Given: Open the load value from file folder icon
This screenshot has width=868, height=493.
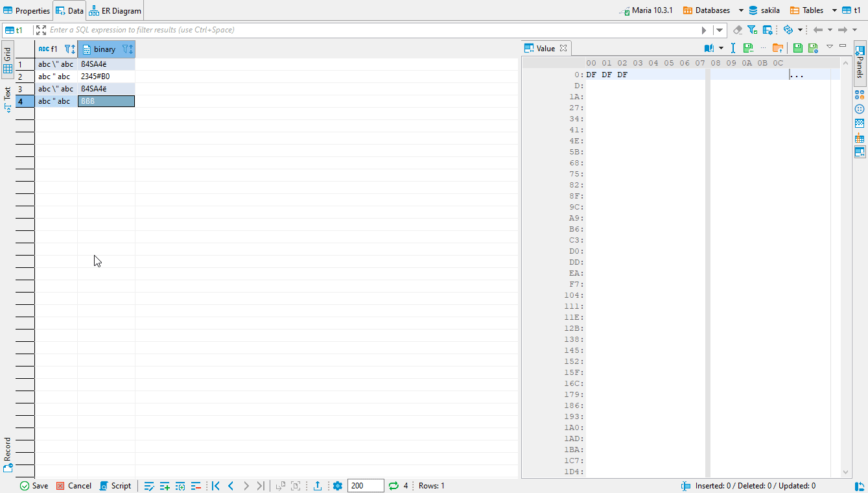Looking at the screenshot, I should (x=778, y=48).
